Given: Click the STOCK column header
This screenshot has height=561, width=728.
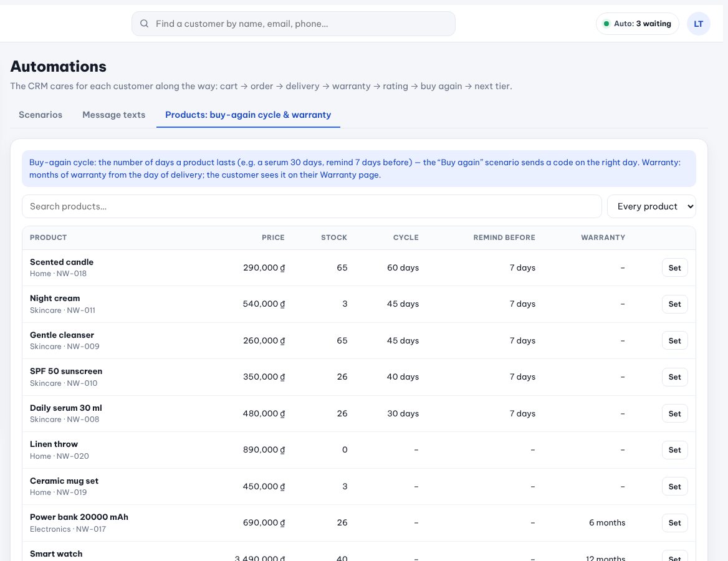Looking at the screenshot, I should (x=334, y=237).
